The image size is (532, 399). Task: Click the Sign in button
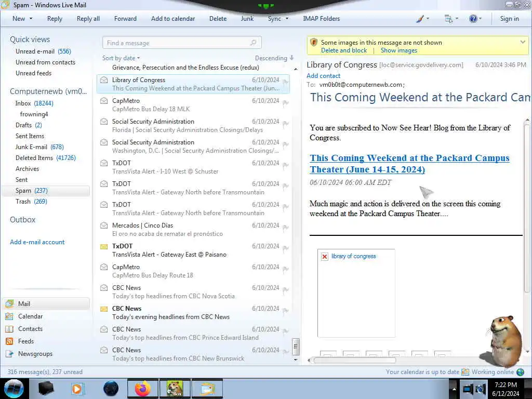[509, 19]
